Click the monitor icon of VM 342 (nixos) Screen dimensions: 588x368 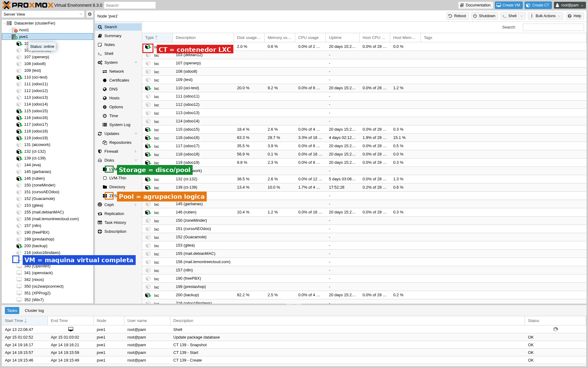[x=19, y=280]
